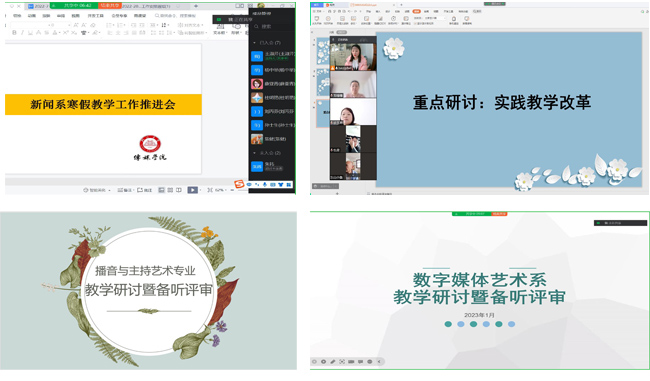Click the microphone icon in the input toolbar
This screenshot has width=650, height=381.
pos(264,184)
